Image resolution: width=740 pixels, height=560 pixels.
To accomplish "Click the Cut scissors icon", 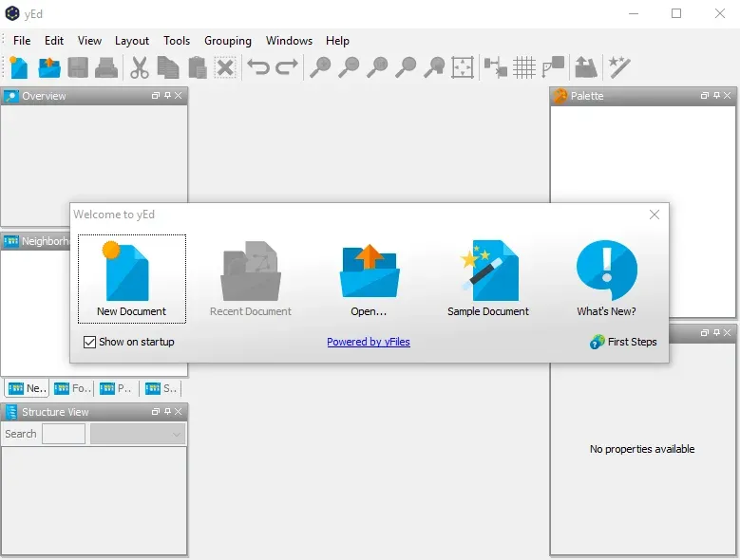I will tap(140, 67).
